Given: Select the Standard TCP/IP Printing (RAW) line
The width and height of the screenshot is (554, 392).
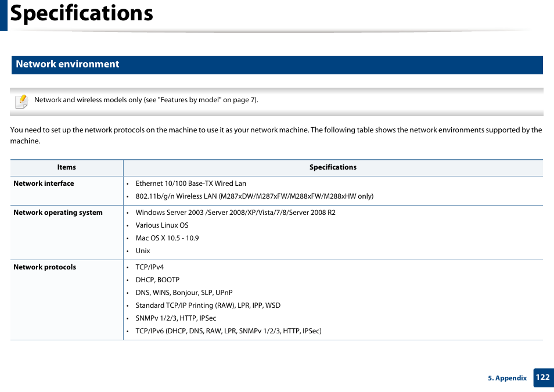Looking at the screenshot, I should (208, 305).
